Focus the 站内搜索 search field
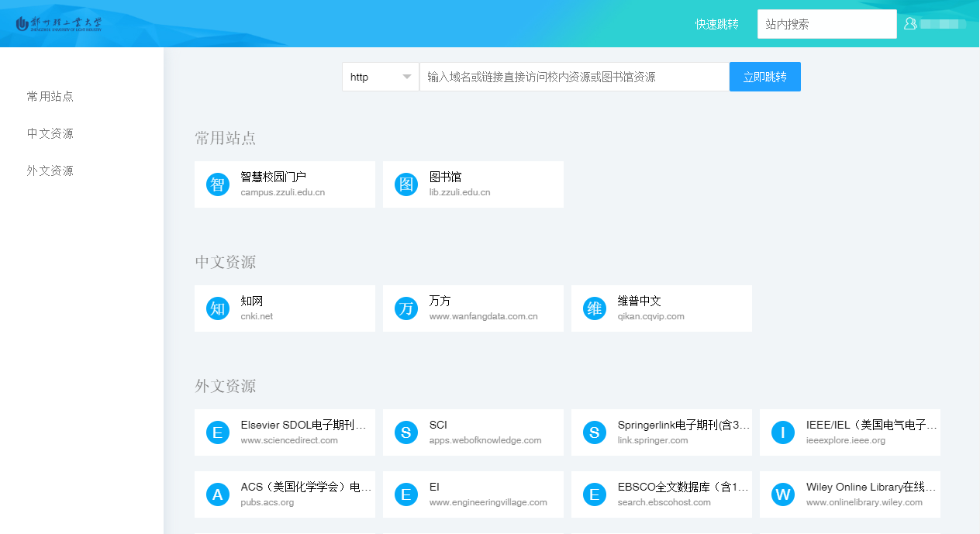The height and width of the screenshot is (534, 980). click(826, 24)
